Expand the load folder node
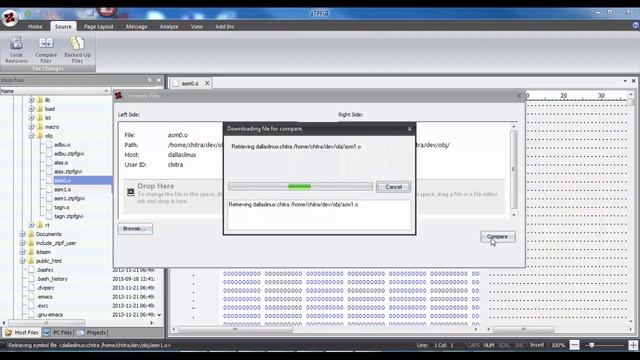The height and width of the screenshot is (360, 640). pyautogui.click(x=31, y=109)
